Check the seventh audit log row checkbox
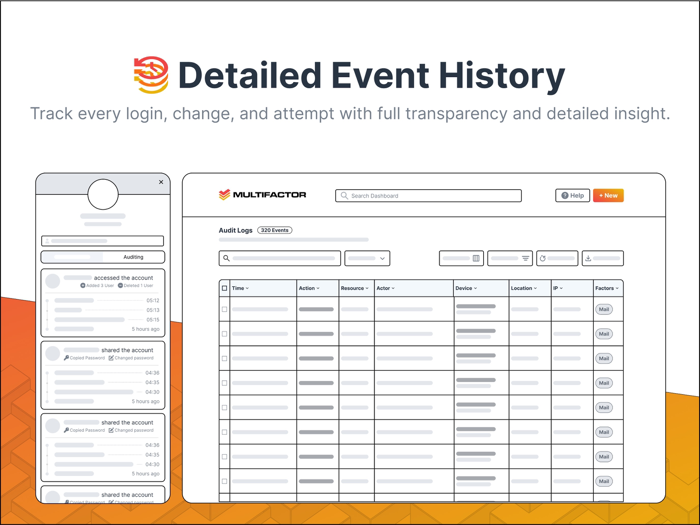Viewport: 700px width, 525px height. pyautogui.click(x=225, y=457)
